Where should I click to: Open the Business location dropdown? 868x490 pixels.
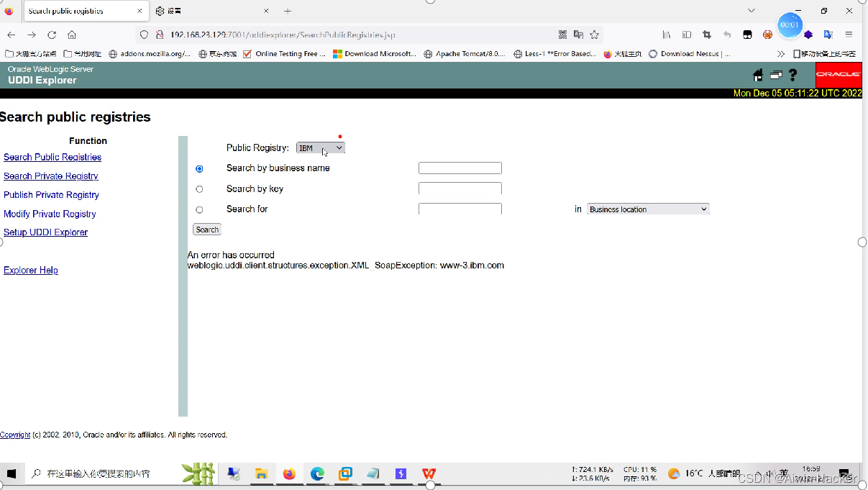648,209
